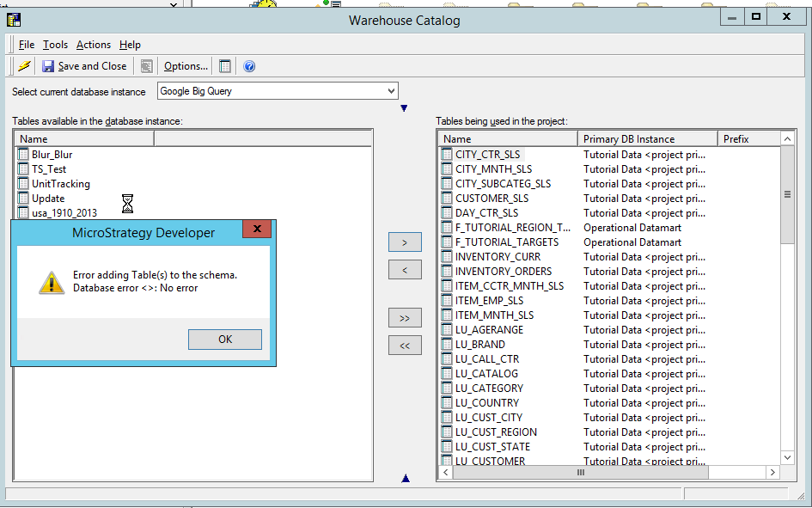Open the File menu
The height and width of the screenshot is (508, 812).
coord(27,45)
